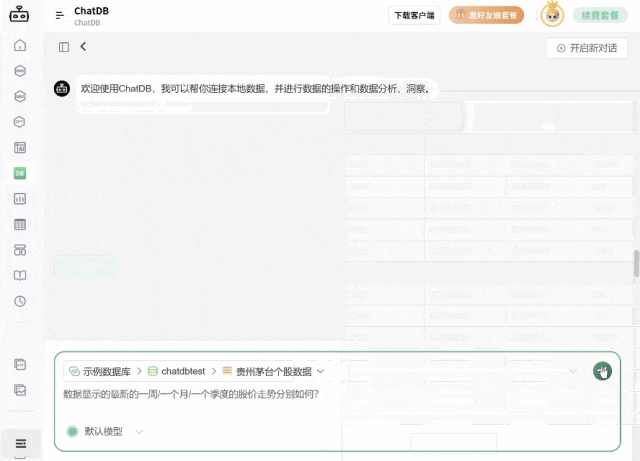Start a new chat via 开启新对话

[x=587, y=48]
